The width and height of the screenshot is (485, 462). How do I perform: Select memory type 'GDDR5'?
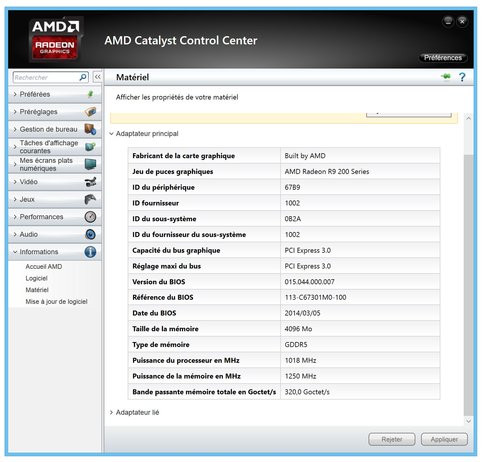coord(296,345)
